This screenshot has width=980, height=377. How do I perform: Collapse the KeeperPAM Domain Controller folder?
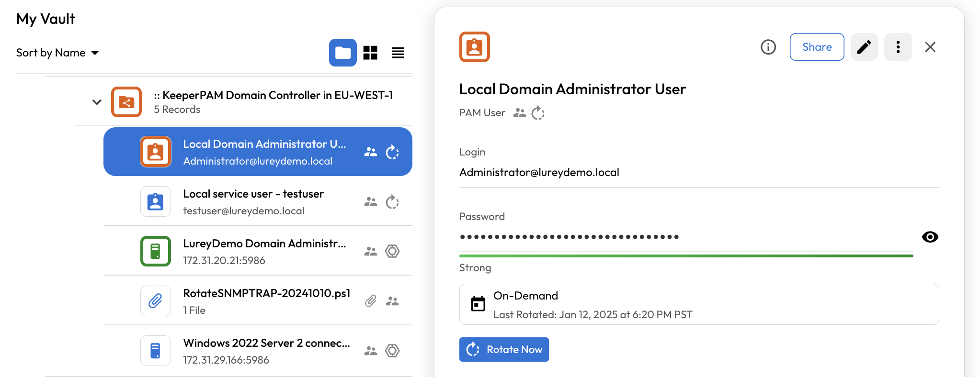(97, 102)
